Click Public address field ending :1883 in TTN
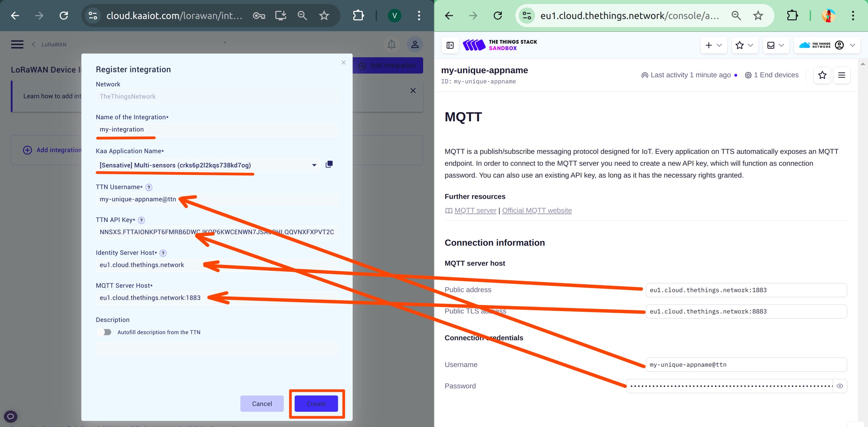The image size is (868, 427). pyautogui.click(x=746, y=290)
